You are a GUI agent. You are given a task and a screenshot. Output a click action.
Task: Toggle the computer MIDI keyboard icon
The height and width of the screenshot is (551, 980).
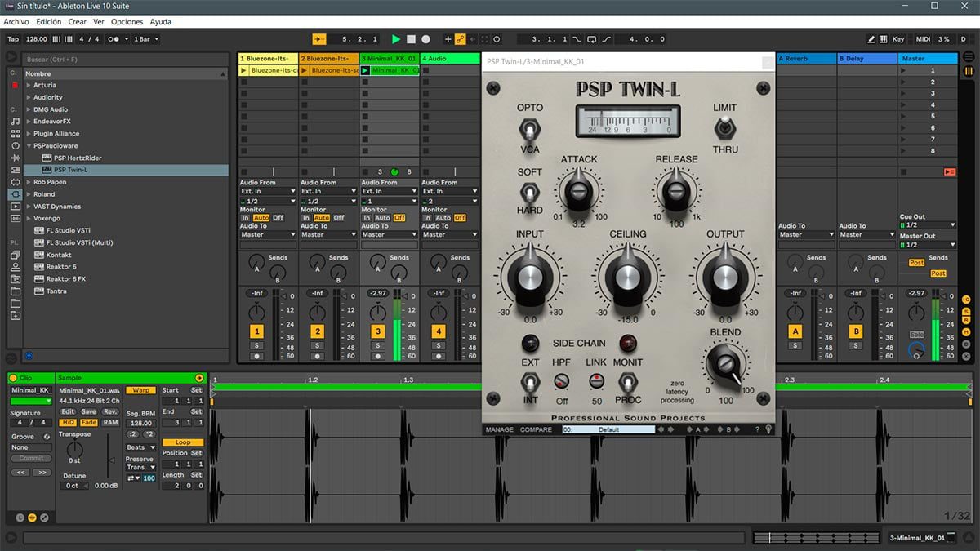coord(884,39)
